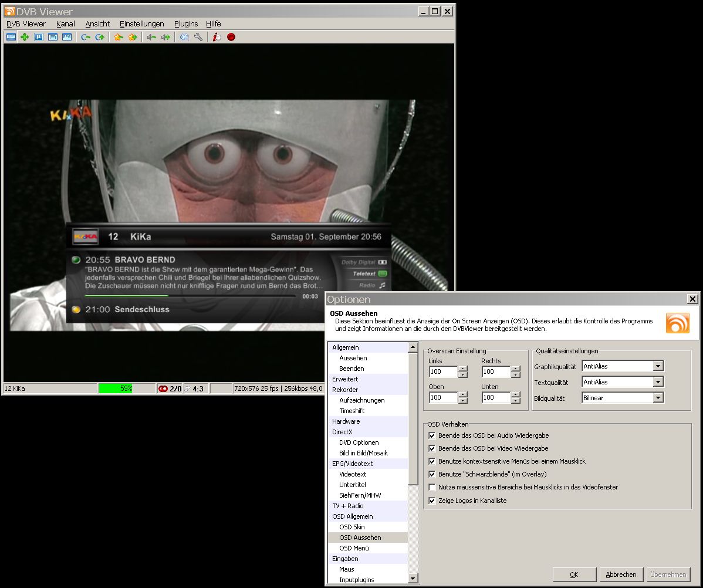Click the favorite star plus icon
Screen dimensions: 703x588
click(133, 37)
